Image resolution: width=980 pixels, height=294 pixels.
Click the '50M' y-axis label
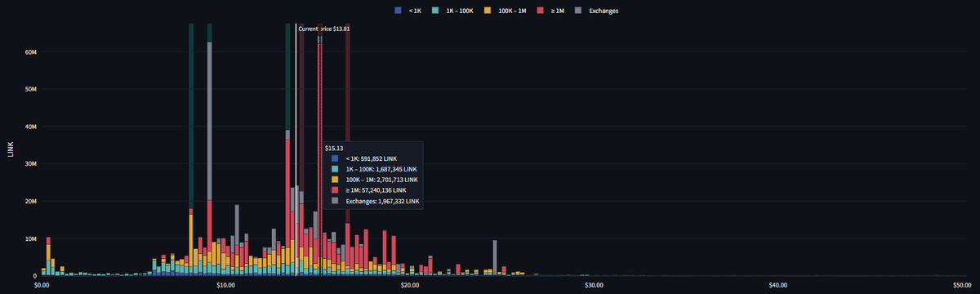(x=31, y=90)
